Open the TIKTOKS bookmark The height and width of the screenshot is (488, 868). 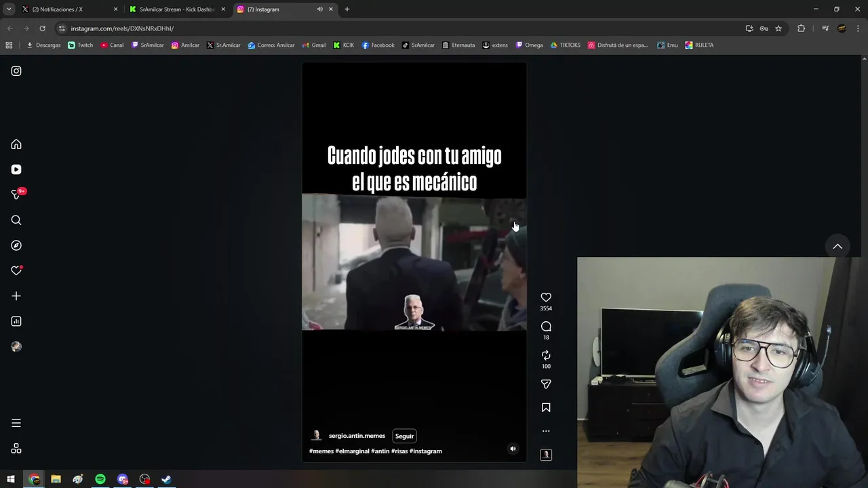pos(565,45)
